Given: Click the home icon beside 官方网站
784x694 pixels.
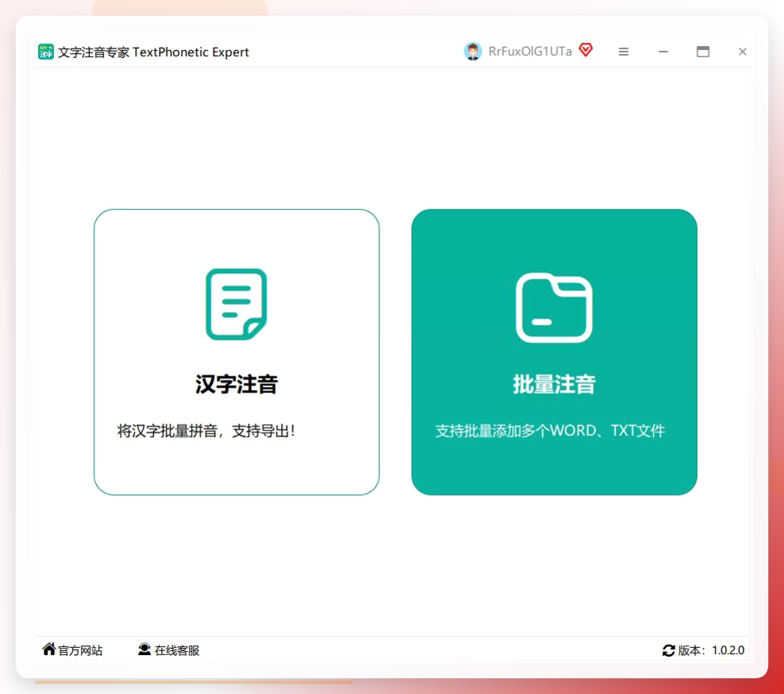Looking at the screenshot, I should pos(49,649).
